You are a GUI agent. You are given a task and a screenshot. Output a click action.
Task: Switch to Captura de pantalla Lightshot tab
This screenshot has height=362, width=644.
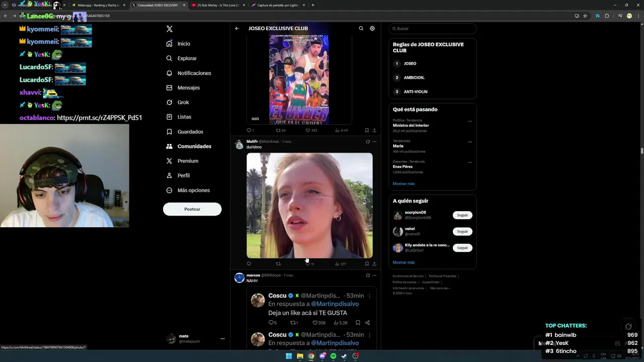pos(278,5)
